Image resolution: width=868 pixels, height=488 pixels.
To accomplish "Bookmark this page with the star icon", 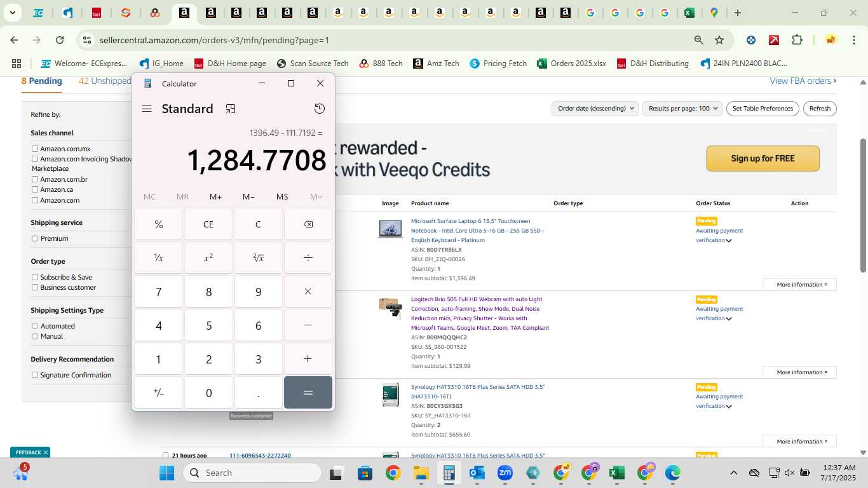I will tap(719, 40).
